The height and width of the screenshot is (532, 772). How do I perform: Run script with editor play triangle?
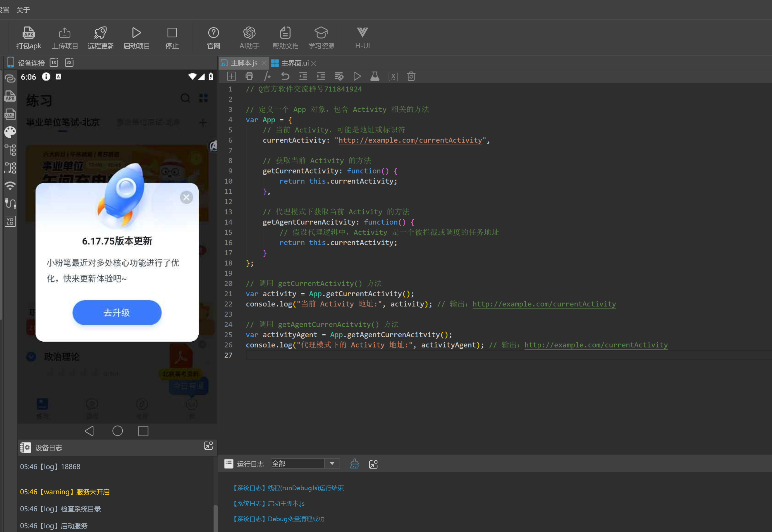357,76
